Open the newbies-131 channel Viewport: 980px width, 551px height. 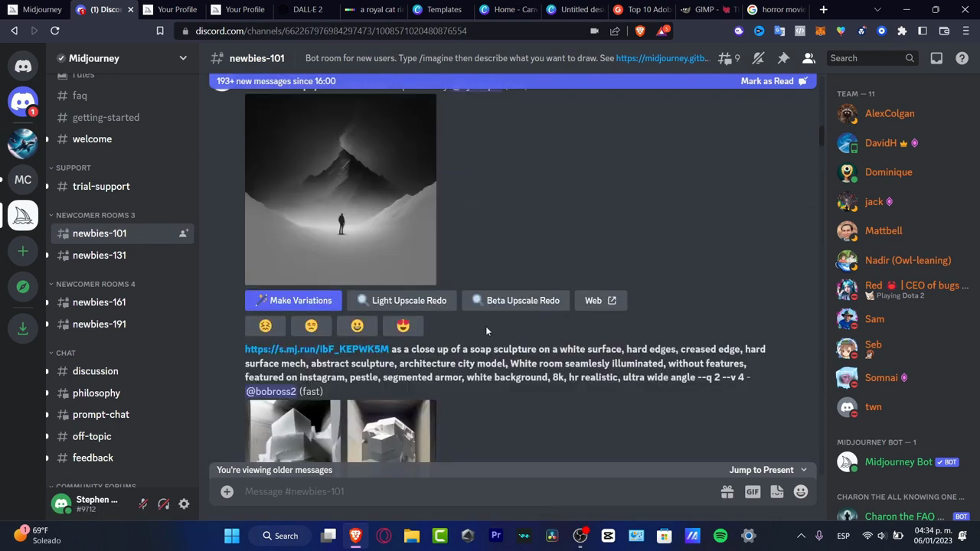point(100,256)
